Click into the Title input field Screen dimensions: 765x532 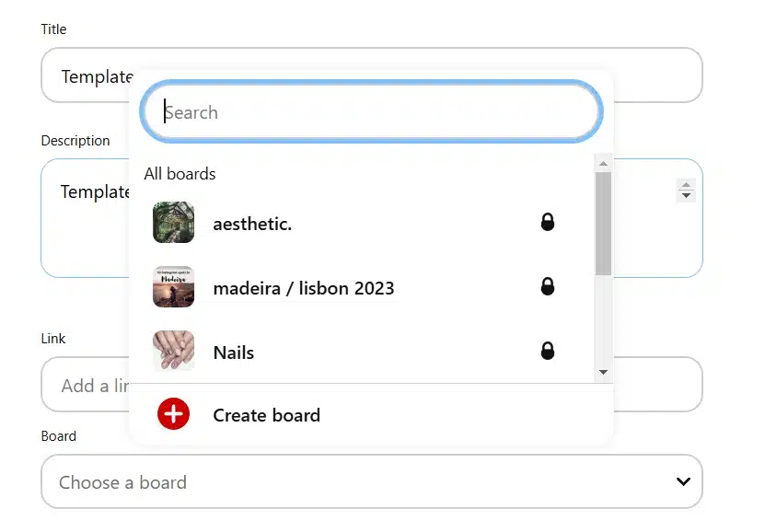(371, 75)
